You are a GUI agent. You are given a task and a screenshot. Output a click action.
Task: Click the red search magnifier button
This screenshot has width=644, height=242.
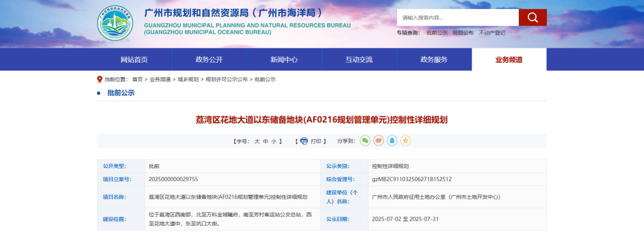tap(532, 17)
